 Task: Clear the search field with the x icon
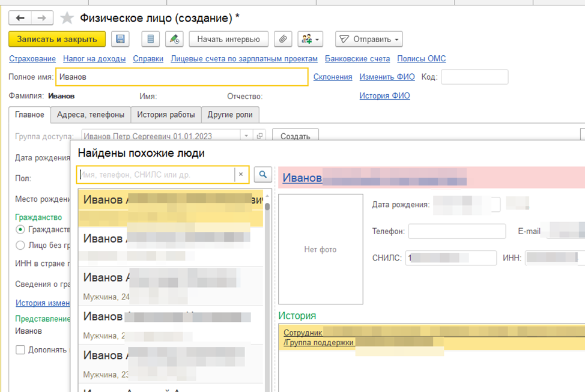241,174
